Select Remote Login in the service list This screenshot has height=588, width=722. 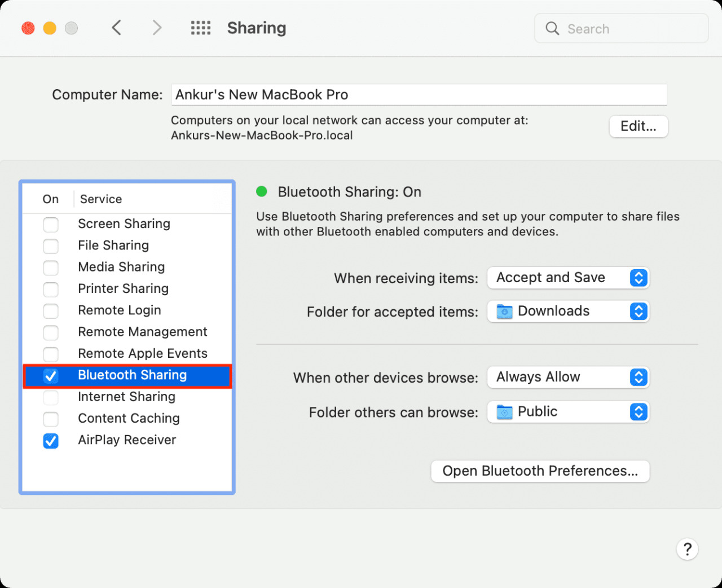[x=120, y=310]
